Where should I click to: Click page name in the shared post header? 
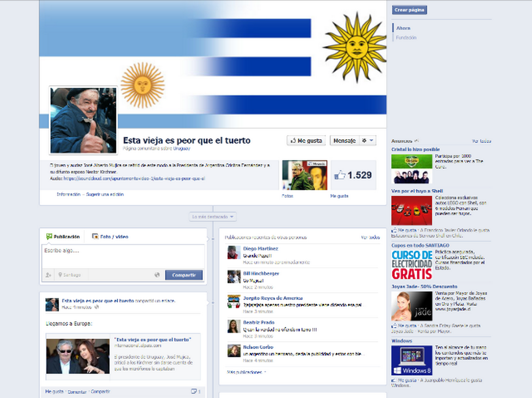tap(98, 300)
